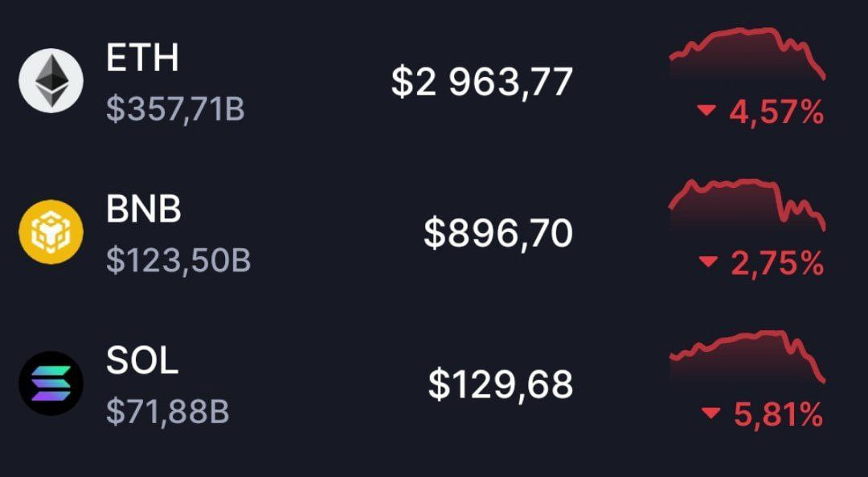
Task: Tap the SOL 5,81% change value
Action: 778,414
